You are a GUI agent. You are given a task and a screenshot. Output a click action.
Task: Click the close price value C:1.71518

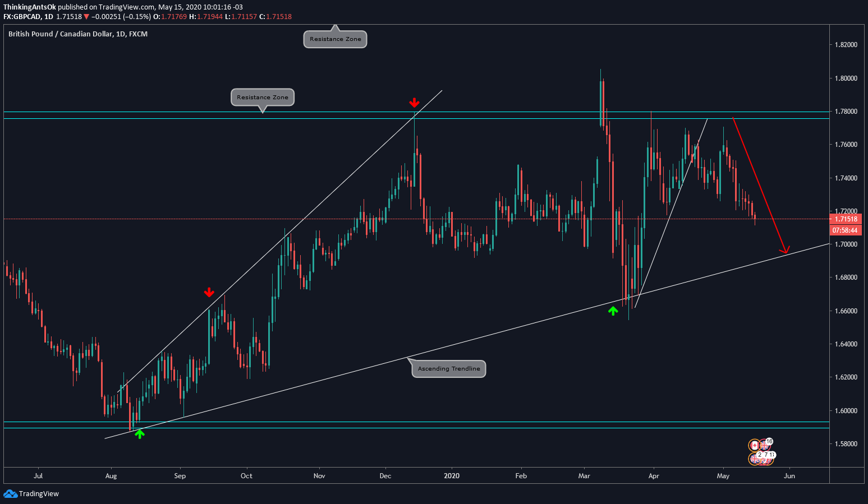click(275, 17)
